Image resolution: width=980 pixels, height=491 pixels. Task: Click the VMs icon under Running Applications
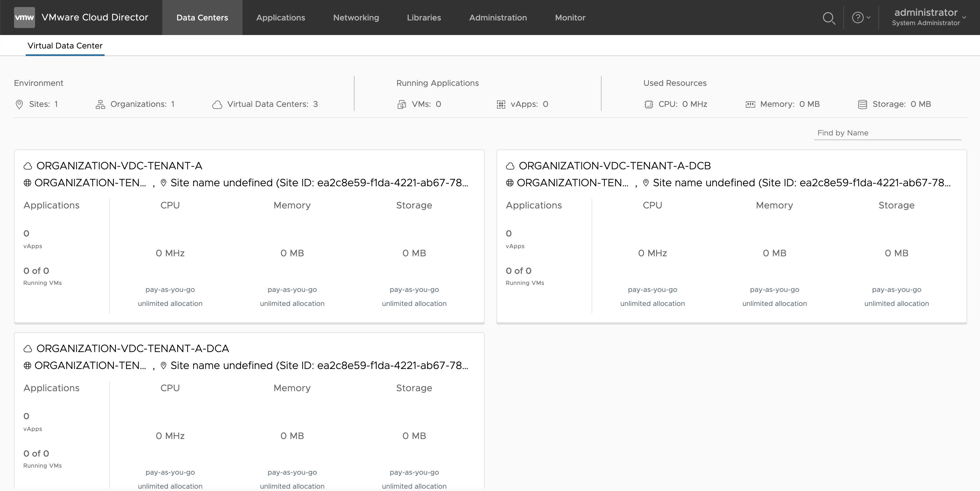pos(402,105)
